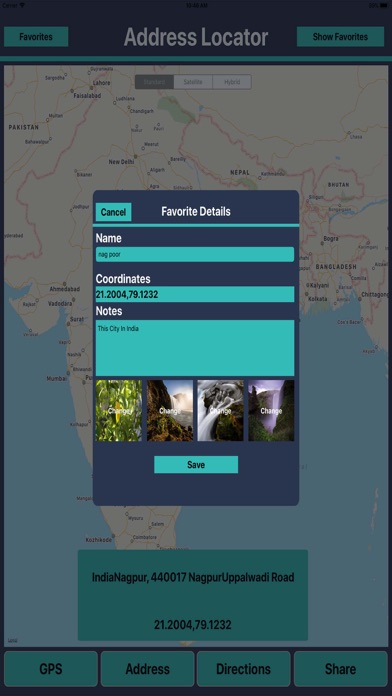392x696 pixels.
Task: Click 'Faisalabad' label on map
Action: coord(87,95)
